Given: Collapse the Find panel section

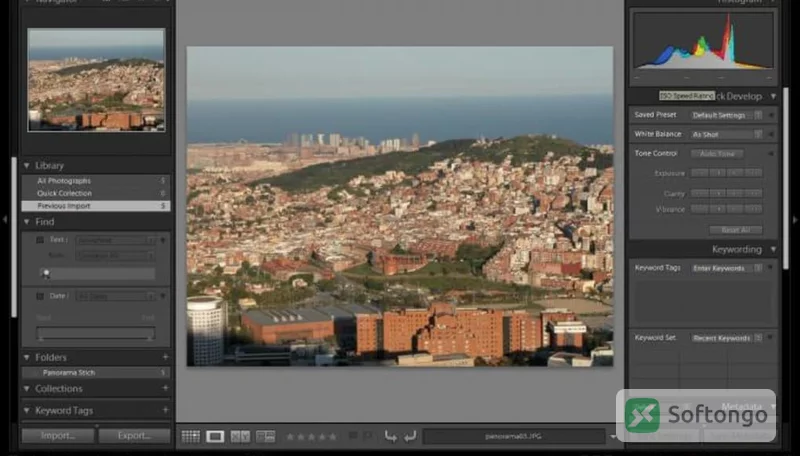Looking at the screenshot, I should (27, 221).
